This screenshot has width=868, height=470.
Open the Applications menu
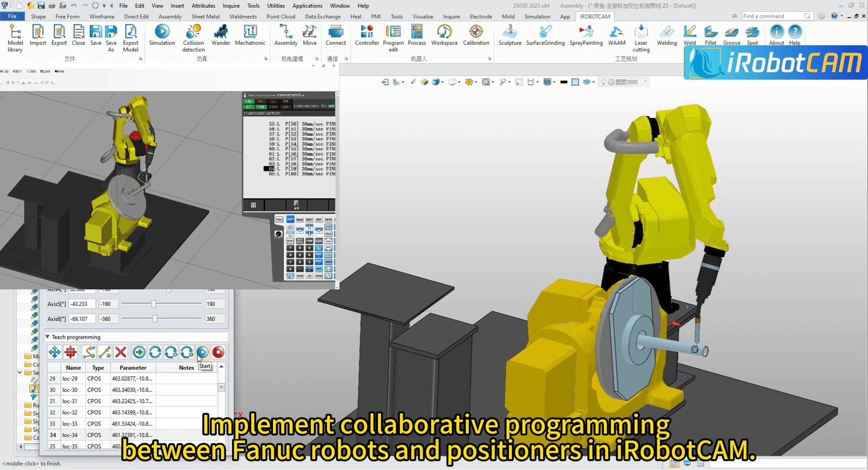tap(307, 6)
